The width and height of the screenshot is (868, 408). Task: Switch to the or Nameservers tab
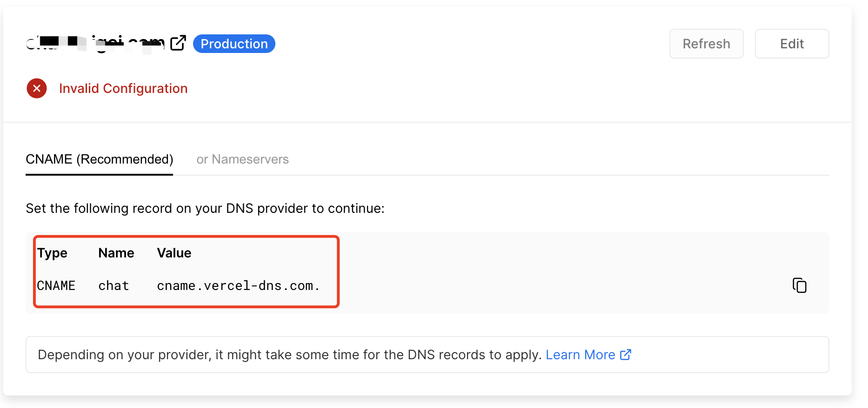click(x=242, y=159)
